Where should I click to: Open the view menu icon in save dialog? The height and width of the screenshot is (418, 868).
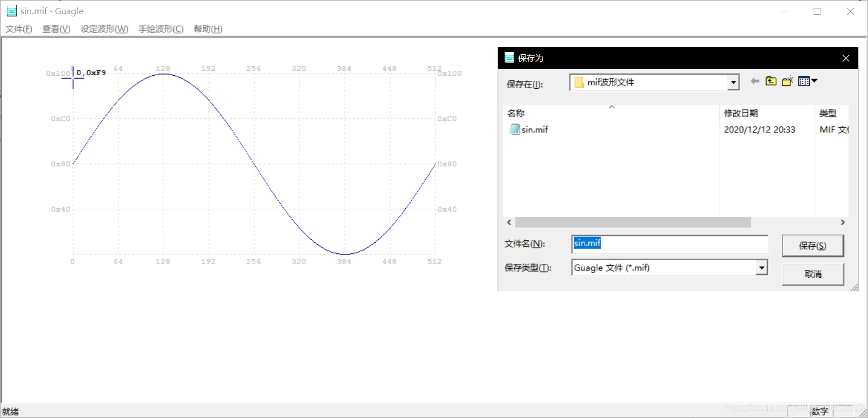point(807,81)
